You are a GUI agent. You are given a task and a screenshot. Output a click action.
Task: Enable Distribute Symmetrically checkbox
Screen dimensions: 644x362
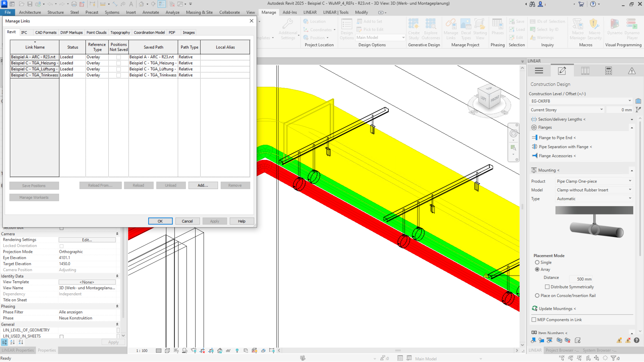point(547,287)
